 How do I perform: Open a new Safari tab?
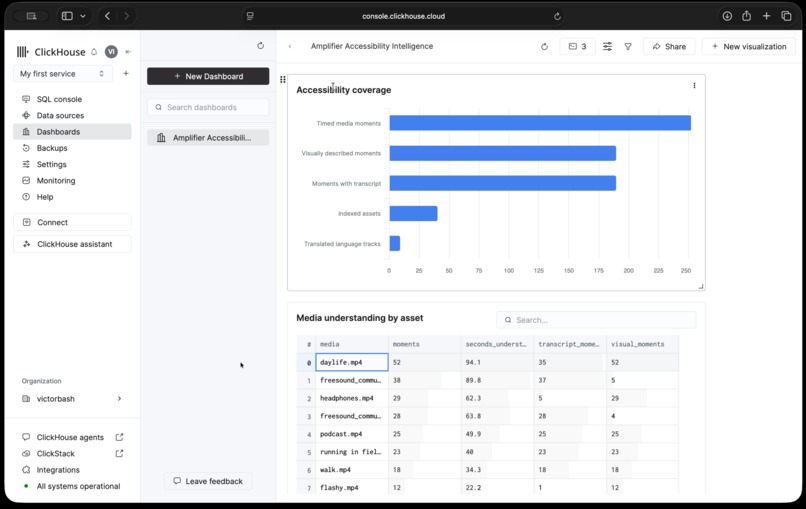pyautogui.click(x=766, y=16)
